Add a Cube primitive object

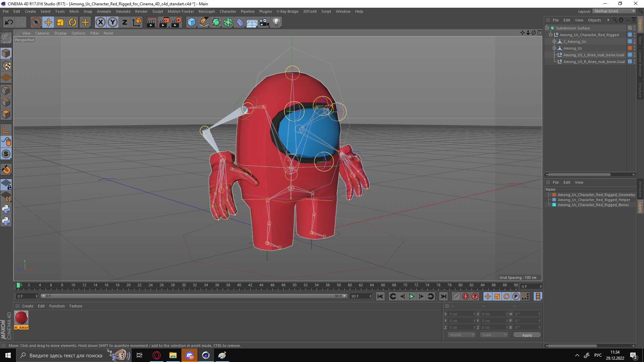click(192, 22)
